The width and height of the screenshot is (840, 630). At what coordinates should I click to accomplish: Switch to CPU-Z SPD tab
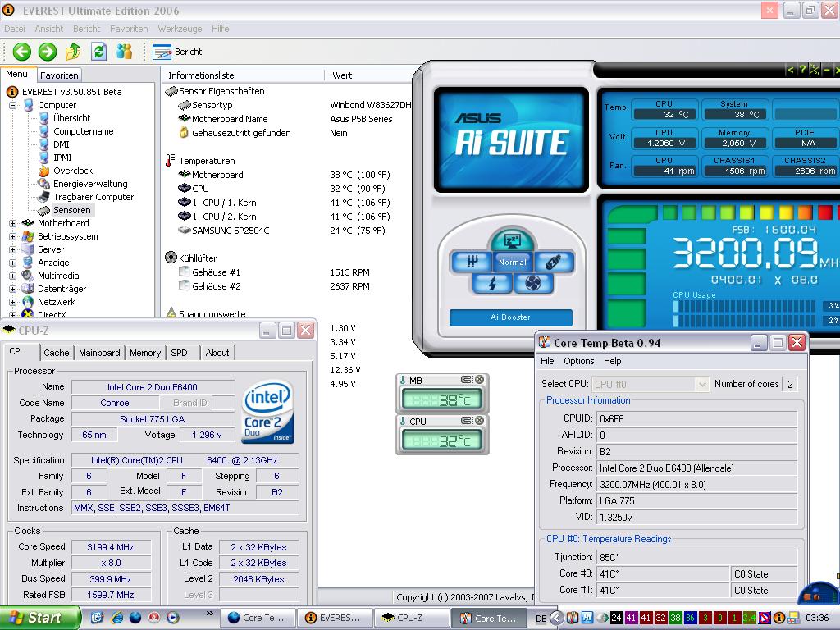tap(179, 353)
